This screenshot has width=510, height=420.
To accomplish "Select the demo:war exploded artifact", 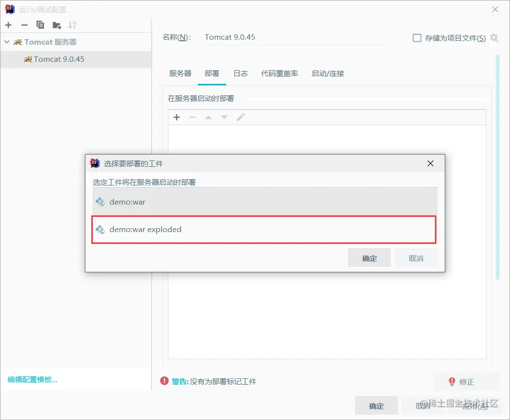I will pyautogui.click(x=264, y=230).
